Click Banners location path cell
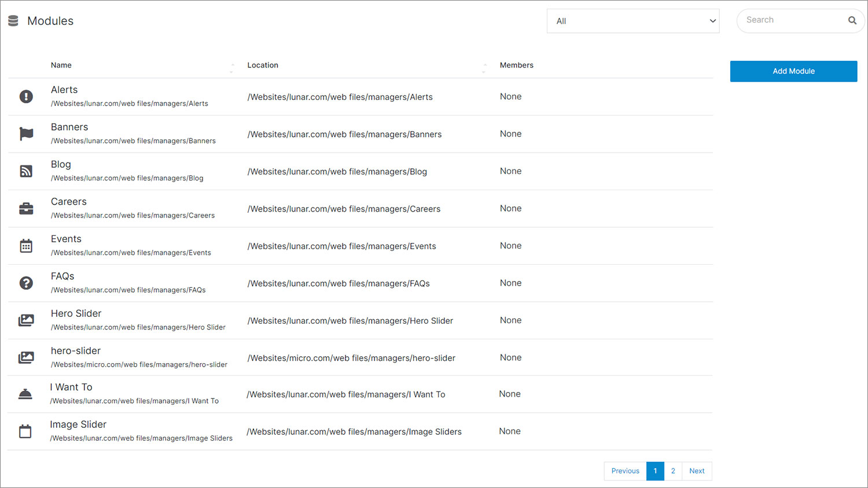This screenshot has height=488, width=868. click(344, 134)
